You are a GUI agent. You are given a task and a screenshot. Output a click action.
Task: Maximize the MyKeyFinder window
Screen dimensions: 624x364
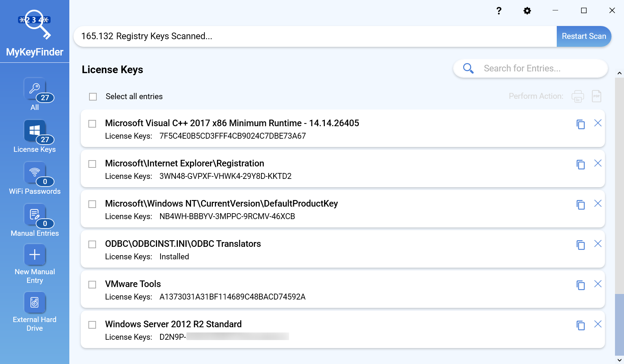584,10
